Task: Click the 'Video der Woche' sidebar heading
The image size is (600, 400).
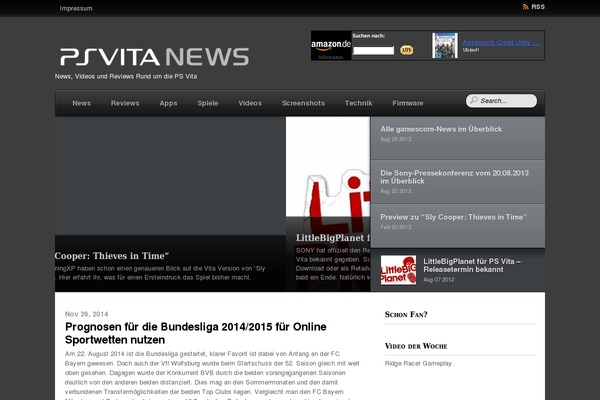Action: tap(416, 346)
